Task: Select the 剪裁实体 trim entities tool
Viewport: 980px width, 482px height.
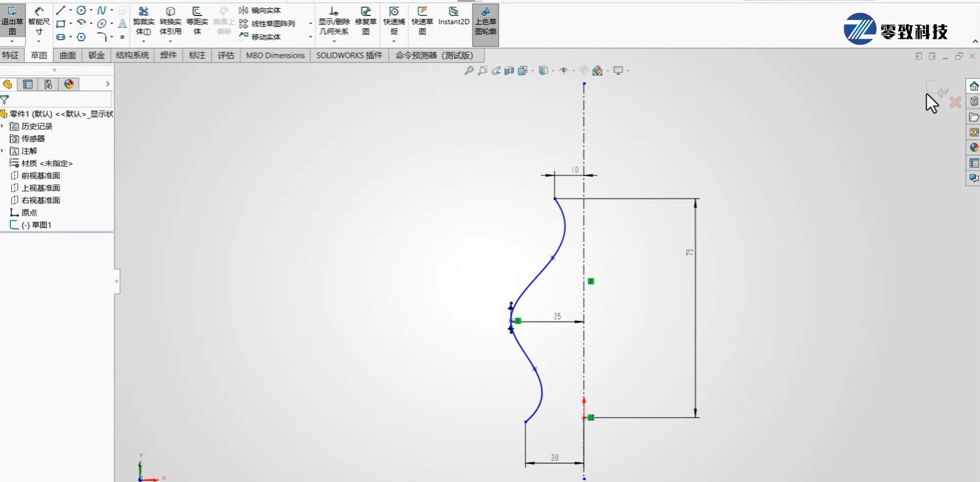Action: [x=144, y=20]
